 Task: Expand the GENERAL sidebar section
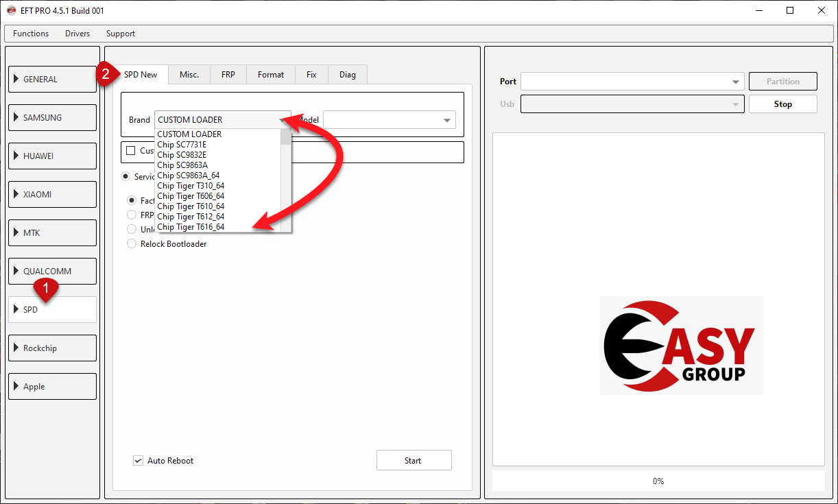(52, 80)
